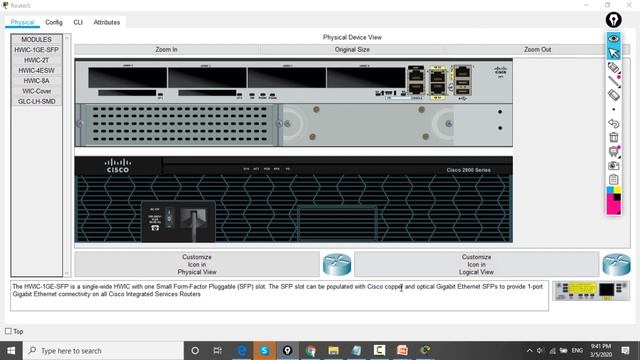
Task: Open Cortana circle icon in taskbar
Action: pos(195,351)
